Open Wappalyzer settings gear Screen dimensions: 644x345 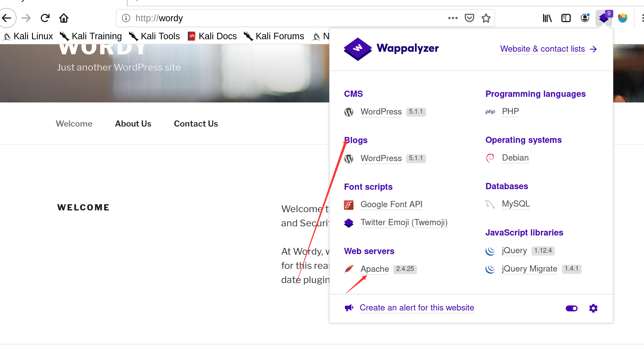[x=593, y=308]
